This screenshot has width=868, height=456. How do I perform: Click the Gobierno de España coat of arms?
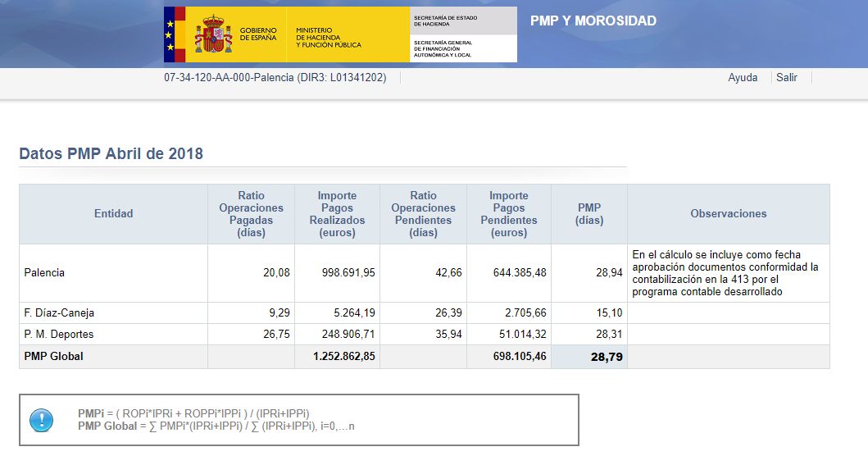point(213,34)
